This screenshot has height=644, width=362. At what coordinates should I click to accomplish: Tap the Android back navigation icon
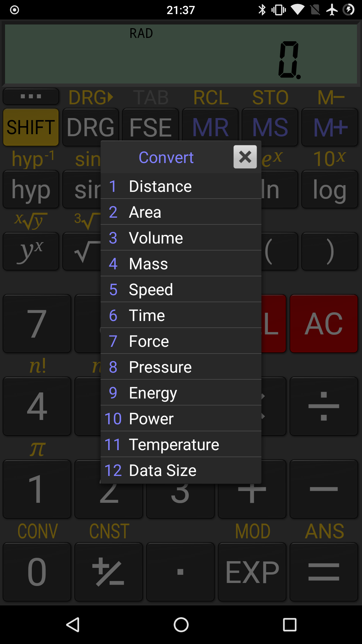pyautogui.click(x=73, y=625)
